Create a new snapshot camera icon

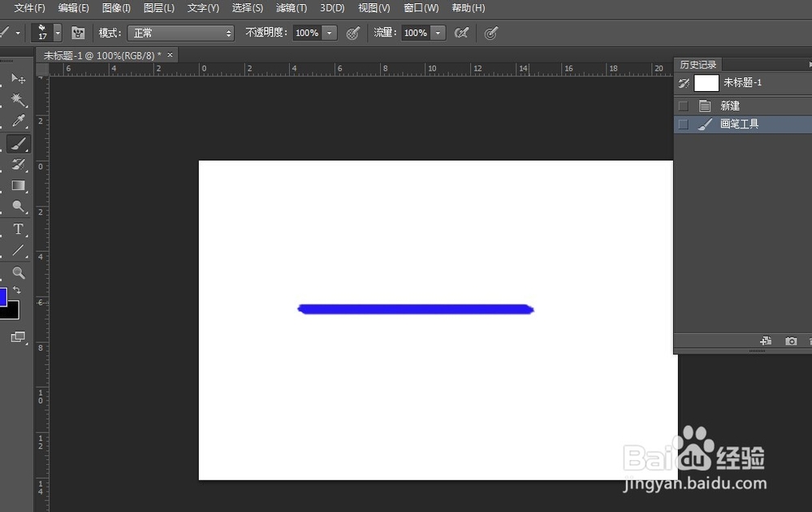791,341
